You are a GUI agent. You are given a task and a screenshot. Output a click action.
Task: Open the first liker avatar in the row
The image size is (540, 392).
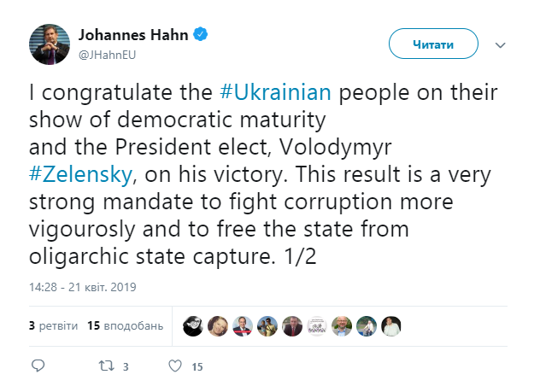coord(192,325)
